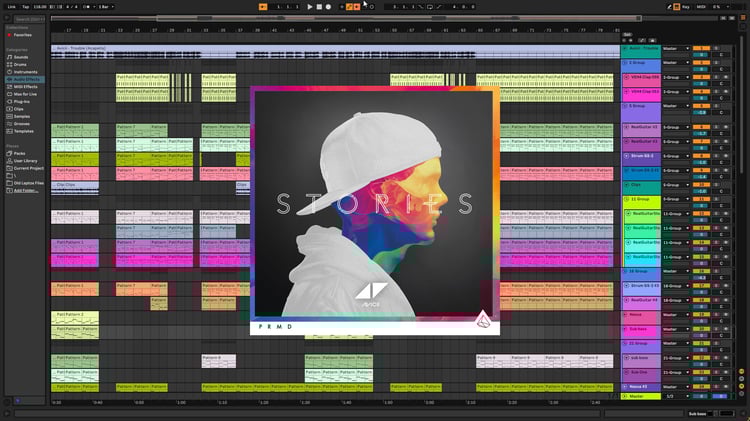Open the Instruments category icon
750x421 pixels.
(10, 72)
